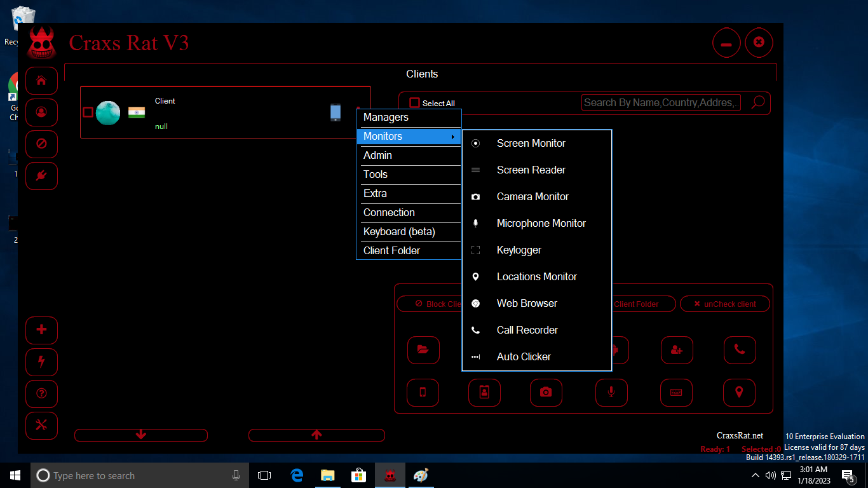Open the Managers context menu entry
This screenshot has height=488, width=868.
pyautogui.click(x=409, y=118)
